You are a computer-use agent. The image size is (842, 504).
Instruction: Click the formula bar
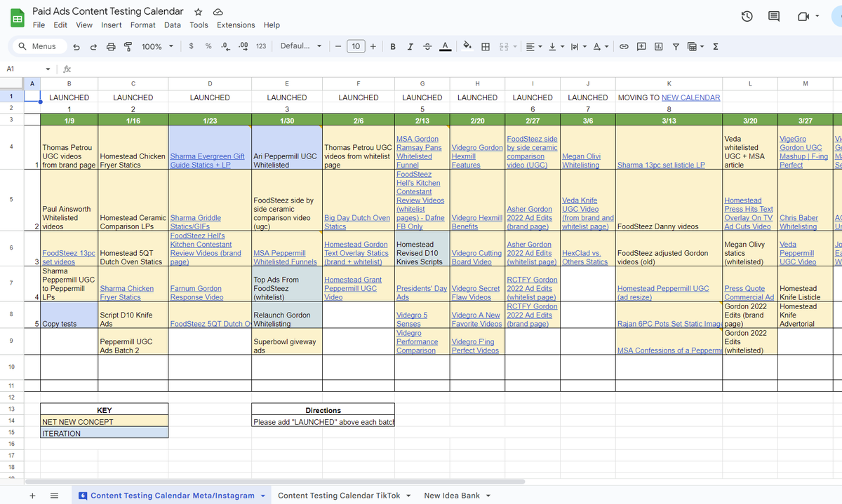(456, 69)
